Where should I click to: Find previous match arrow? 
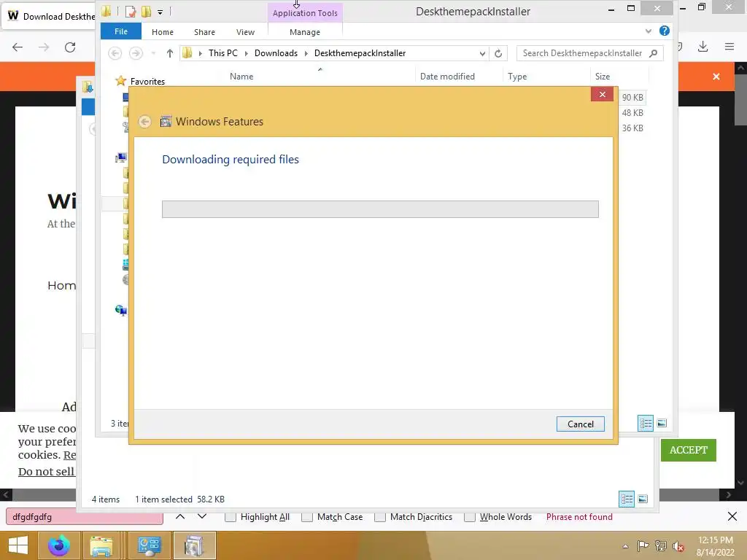click(x=180, y=517)
